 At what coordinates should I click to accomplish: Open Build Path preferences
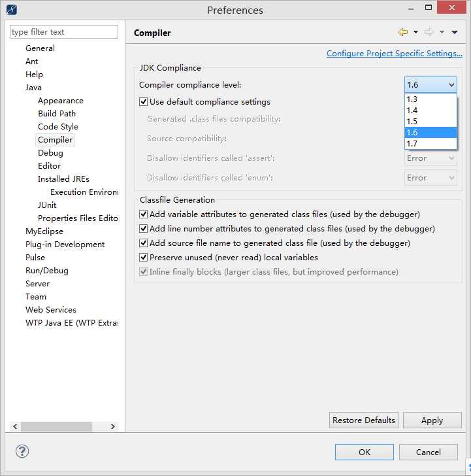[x=57, y=114]
